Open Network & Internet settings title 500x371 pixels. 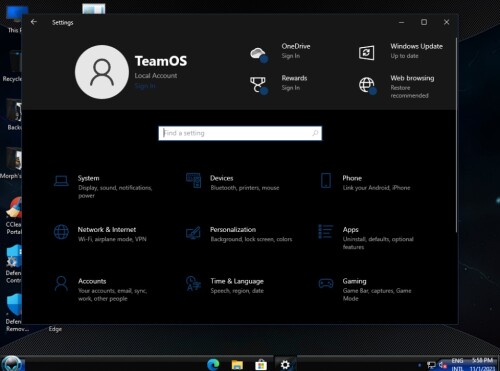coord(107,230)
